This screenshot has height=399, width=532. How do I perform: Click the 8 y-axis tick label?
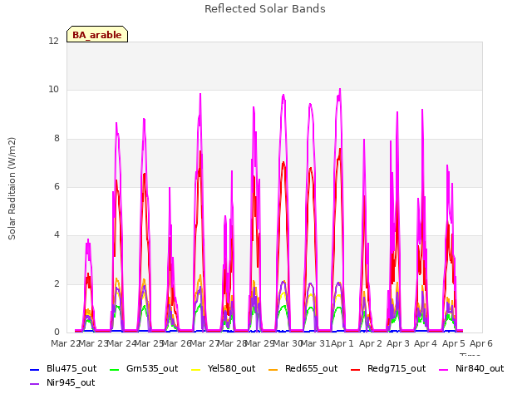(57, 139)
